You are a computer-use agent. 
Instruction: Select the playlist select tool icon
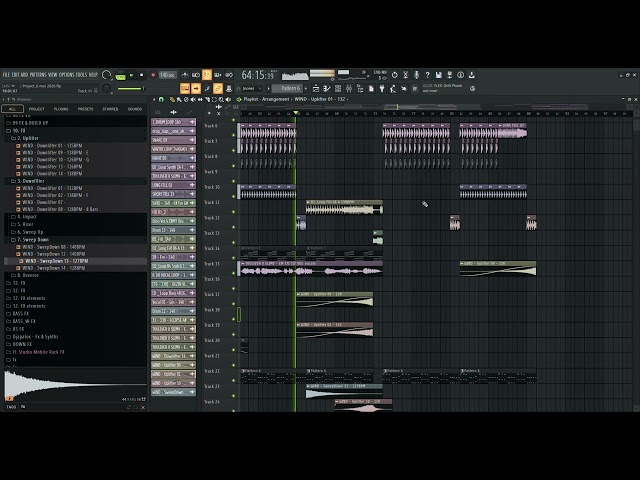214,99
